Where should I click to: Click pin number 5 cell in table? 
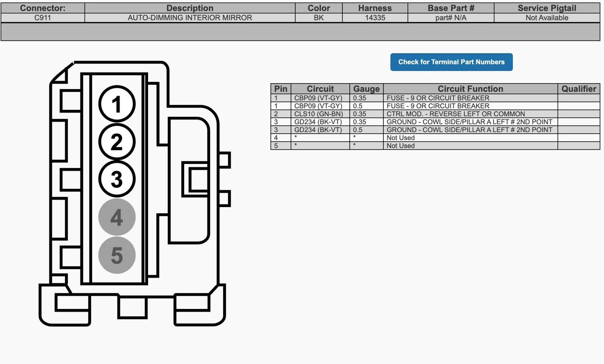(x=281, y=146)
